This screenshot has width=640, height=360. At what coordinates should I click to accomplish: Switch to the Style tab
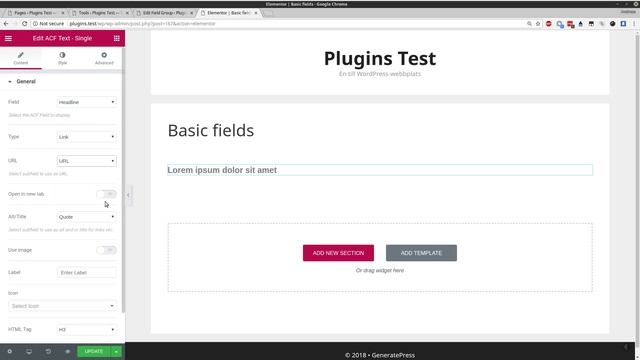pyautogui.click(x=62, y=58)
